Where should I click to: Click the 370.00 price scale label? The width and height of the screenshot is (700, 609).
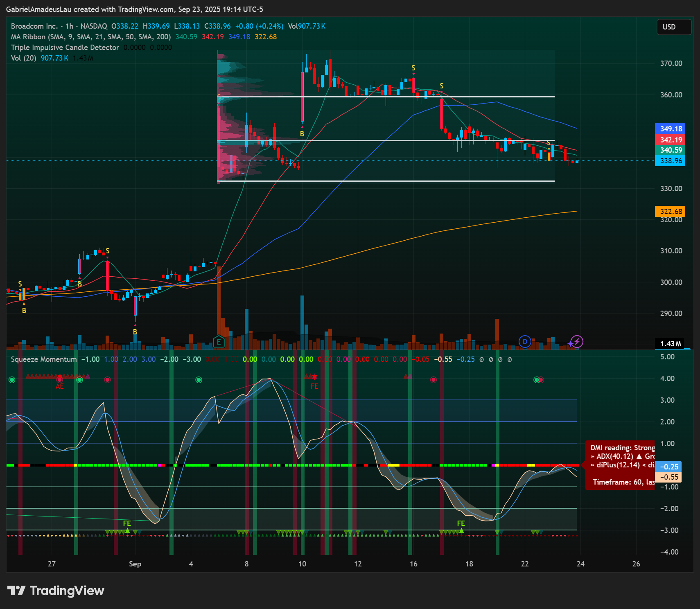[671, 63]
